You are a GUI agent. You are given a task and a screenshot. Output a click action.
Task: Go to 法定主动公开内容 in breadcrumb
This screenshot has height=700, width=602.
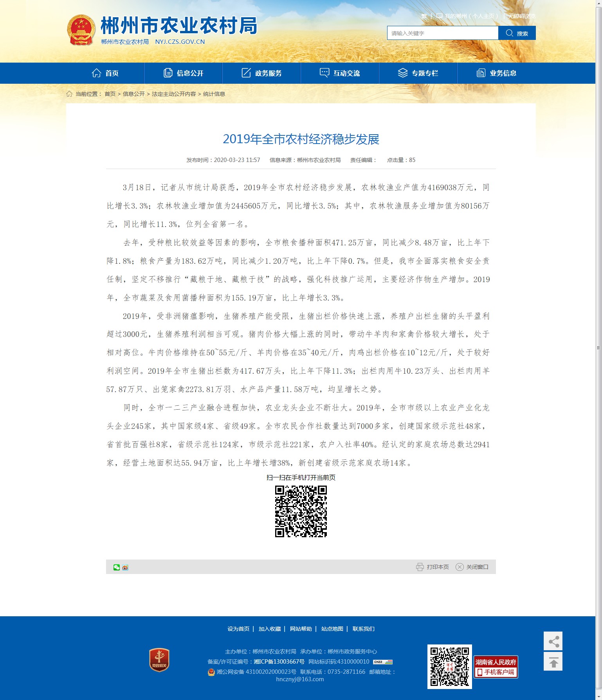(x=174, y=94)
